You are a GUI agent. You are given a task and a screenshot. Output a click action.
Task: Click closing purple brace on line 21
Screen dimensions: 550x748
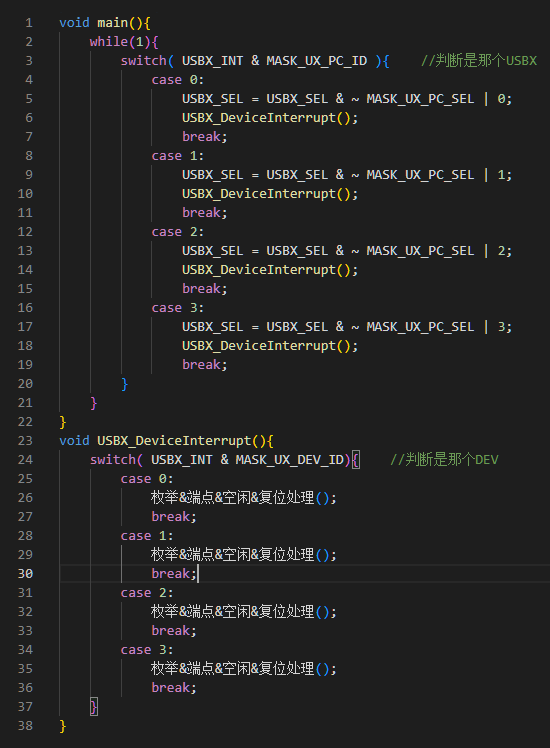[x=93, y=403]
